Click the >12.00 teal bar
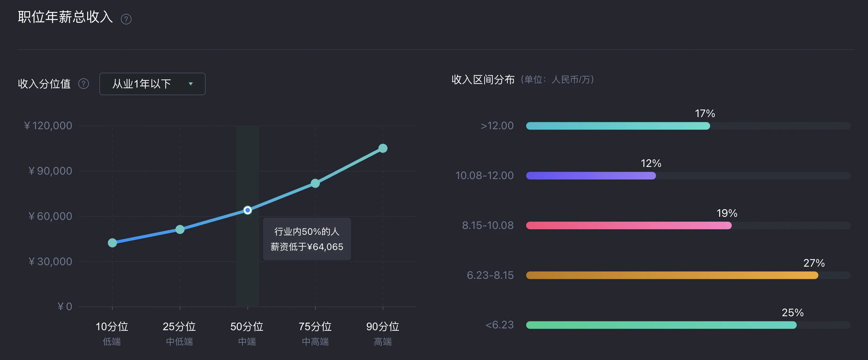The height and width of the screenshot is (360, 868). (618, 126)
